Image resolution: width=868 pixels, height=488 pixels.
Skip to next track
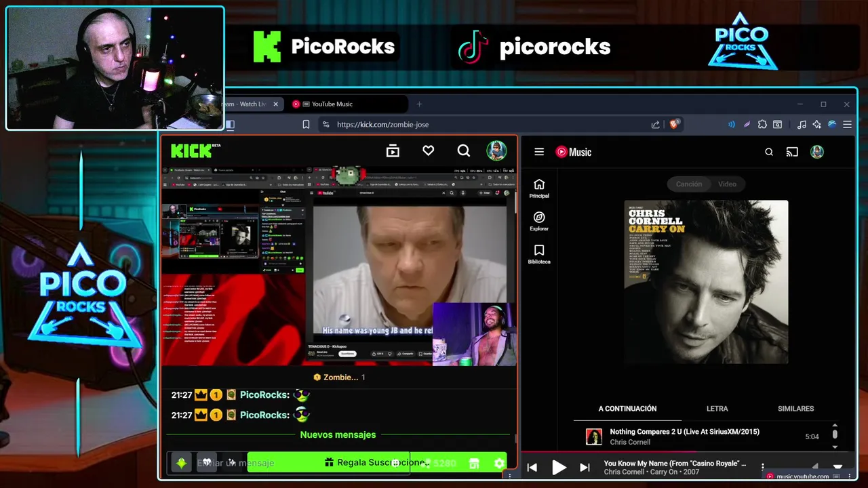(585, 467)
